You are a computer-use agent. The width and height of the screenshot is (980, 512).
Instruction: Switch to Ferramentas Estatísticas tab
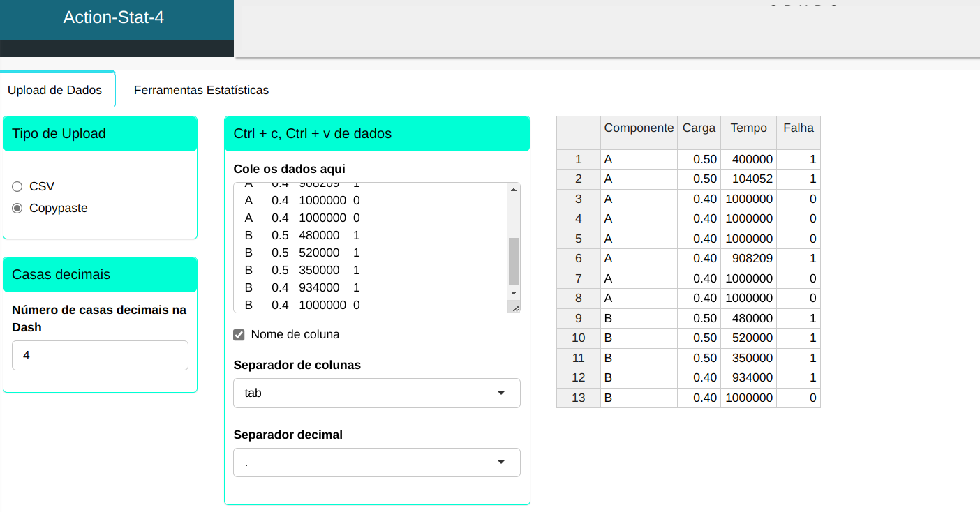point(201,90)
